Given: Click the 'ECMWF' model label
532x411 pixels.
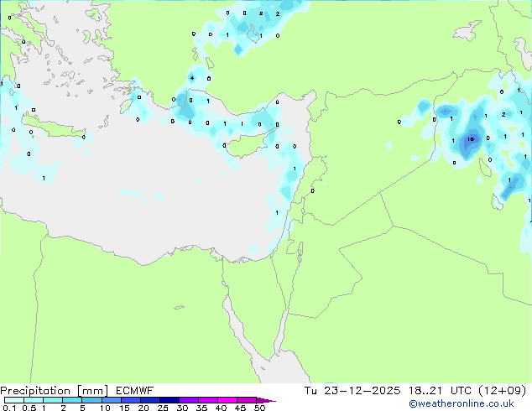Looking at the screenshot, I should tap(135, 391).
